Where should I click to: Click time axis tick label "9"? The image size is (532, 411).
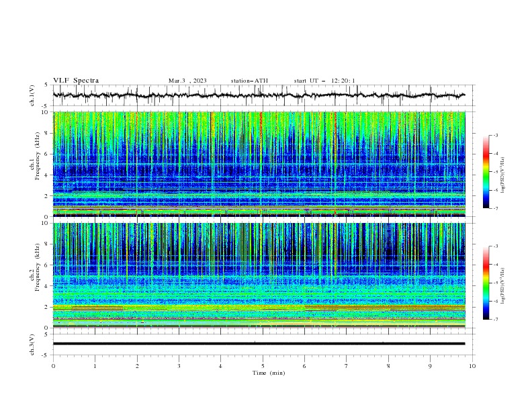pyautogui.click(x=430, y=366)
